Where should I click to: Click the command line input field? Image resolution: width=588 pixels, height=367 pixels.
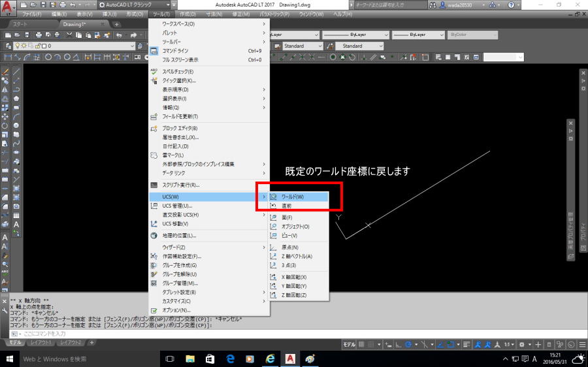(298, 334)
